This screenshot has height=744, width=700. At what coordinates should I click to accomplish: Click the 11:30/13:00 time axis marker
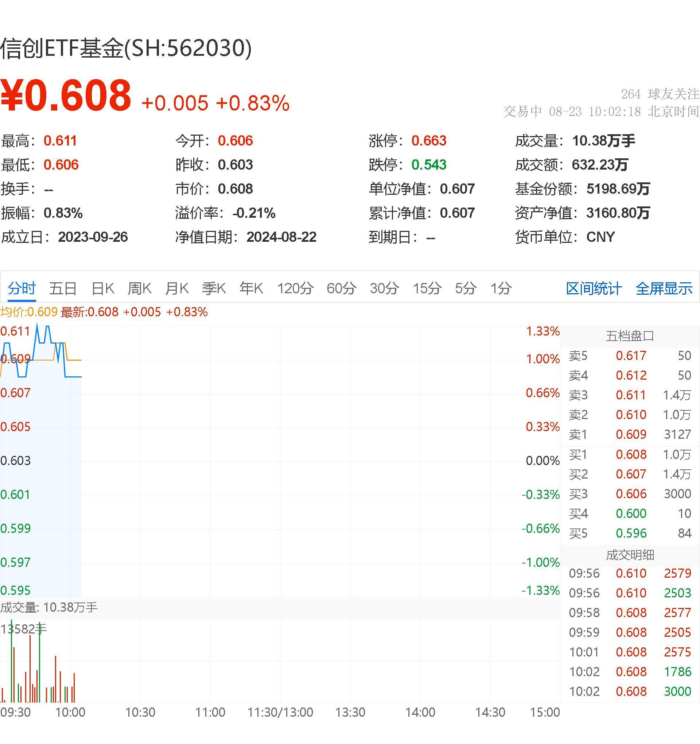tap(280, 712)
